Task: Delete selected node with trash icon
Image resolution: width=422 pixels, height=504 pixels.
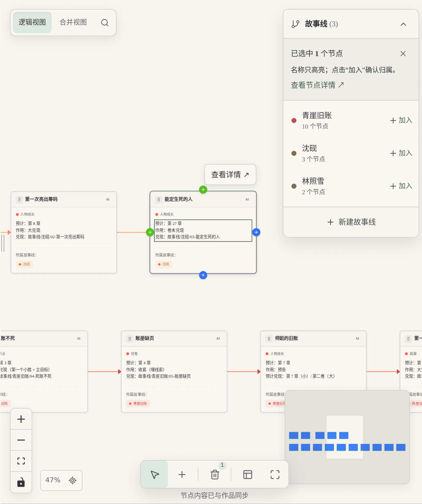Action: (215, 475)
